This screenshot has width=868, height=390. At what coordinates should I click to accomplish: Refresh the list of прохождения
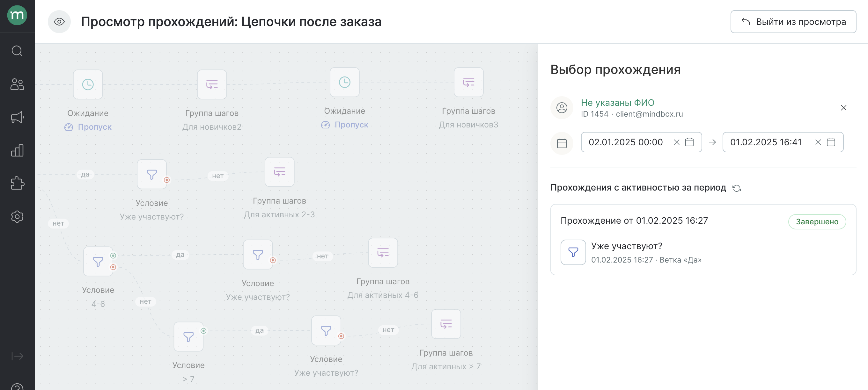point(737,188)
